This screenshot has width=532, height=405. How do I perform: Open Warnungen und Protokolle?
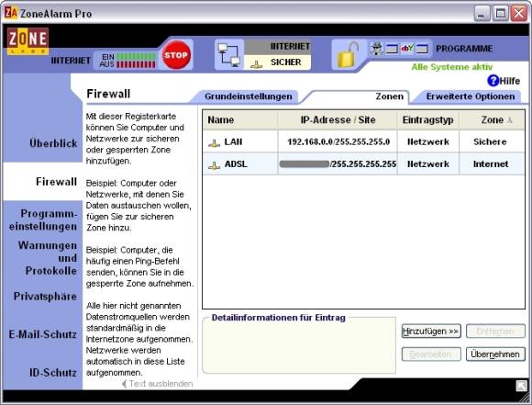(x=47, y=258)
